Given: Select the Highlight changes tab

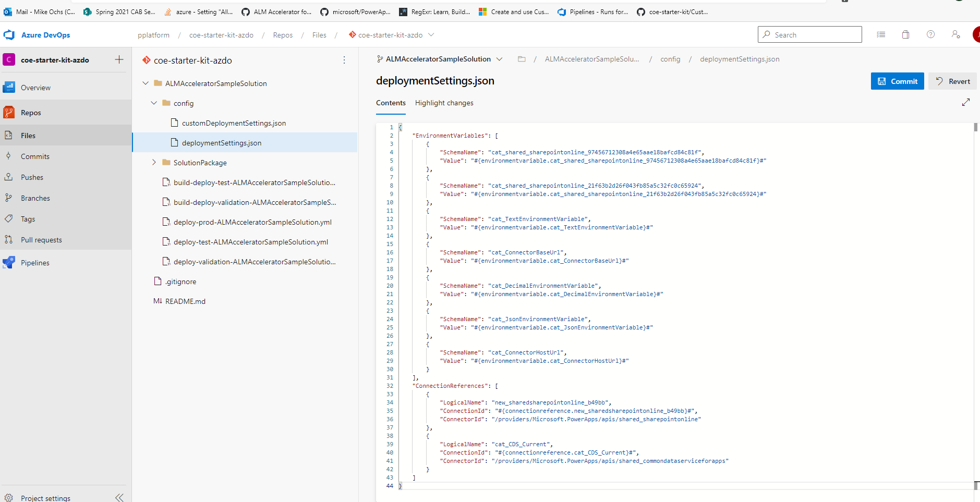Looking at the screenshot, I should pos(444,103).
